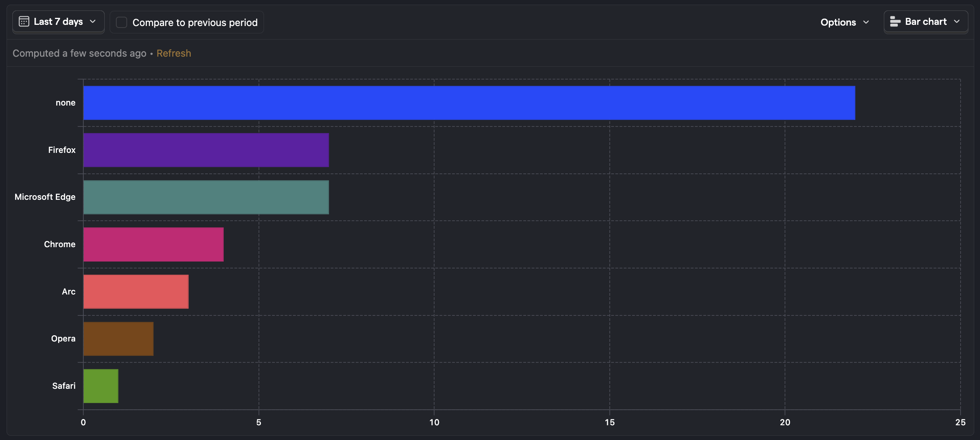
Task: Open the Last 7 days date range dropdown
Action: (59, 22)
